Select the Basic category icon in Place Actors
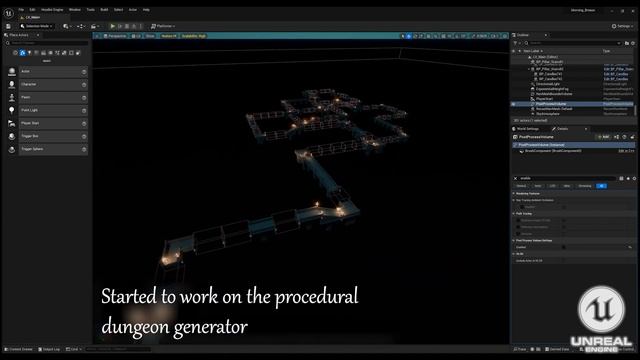Viewport: 640px width, 360px height. click(x=22, y=53)
